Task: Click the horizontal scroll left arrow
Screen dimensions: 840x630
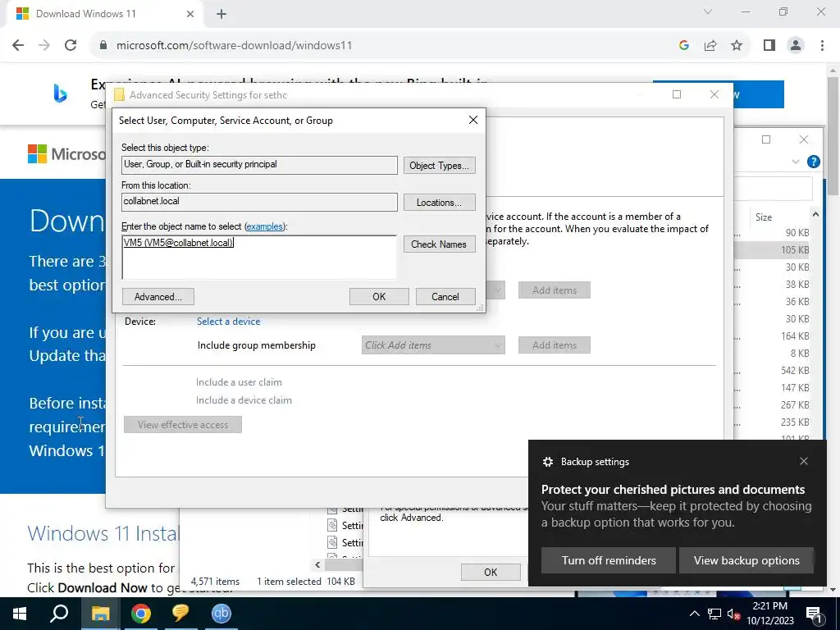Action: point(317,564)
